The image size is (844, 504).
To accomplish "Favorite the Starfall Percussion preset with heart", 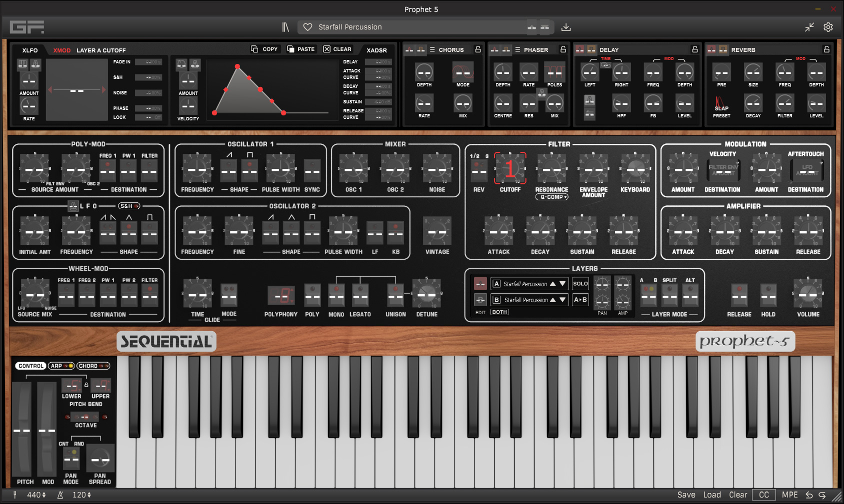I will click(308, 27).
